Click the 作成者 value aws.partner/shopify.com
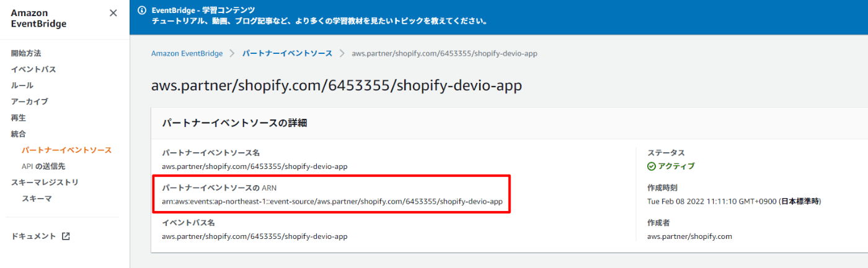The image size is (868, 268). 690,236
